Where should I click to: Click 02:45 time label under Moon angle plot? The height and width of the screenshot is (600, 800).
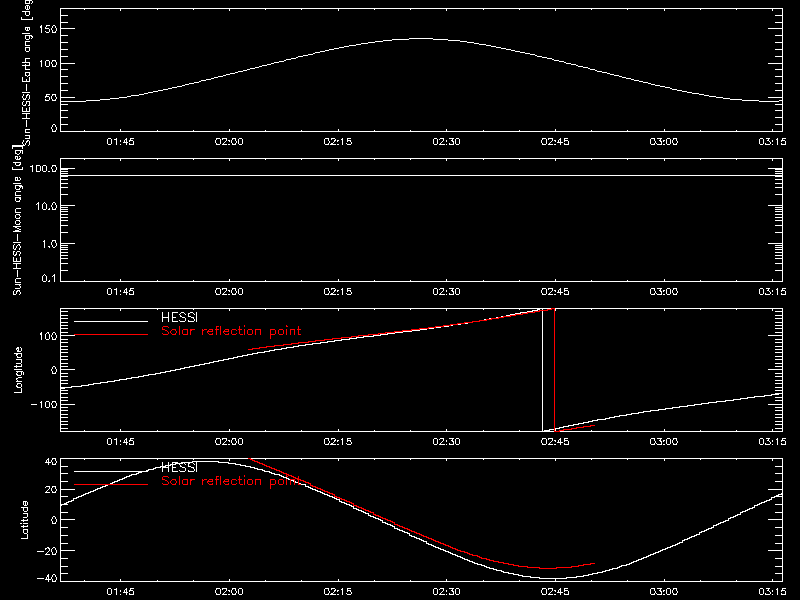pyautogui.click(x=555, y=292)
